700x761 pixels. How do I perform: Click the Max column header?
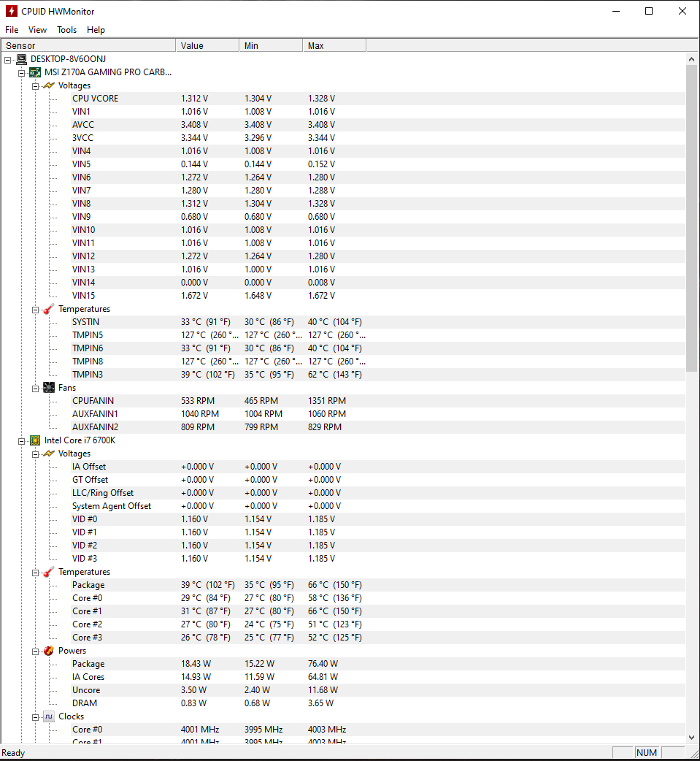tap(334, 45)
